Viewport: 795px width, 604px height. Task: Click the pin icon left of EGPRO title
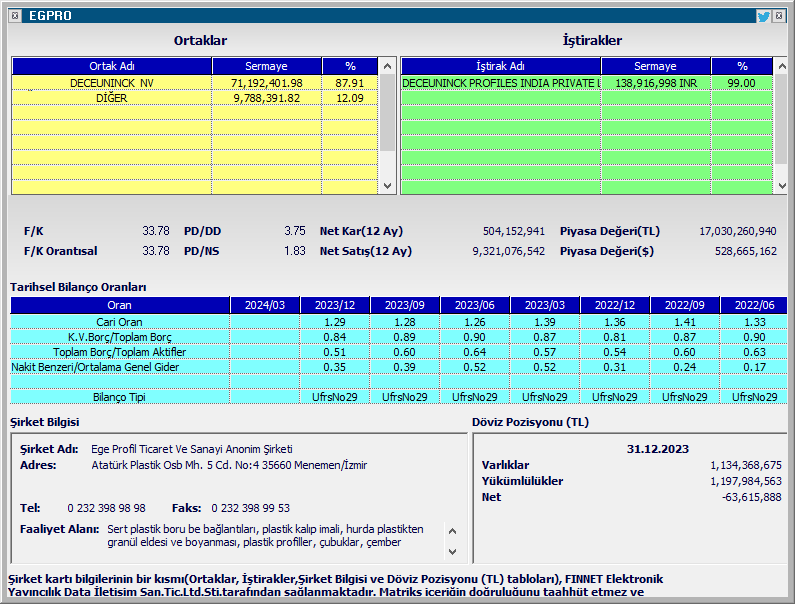point(15,16)
